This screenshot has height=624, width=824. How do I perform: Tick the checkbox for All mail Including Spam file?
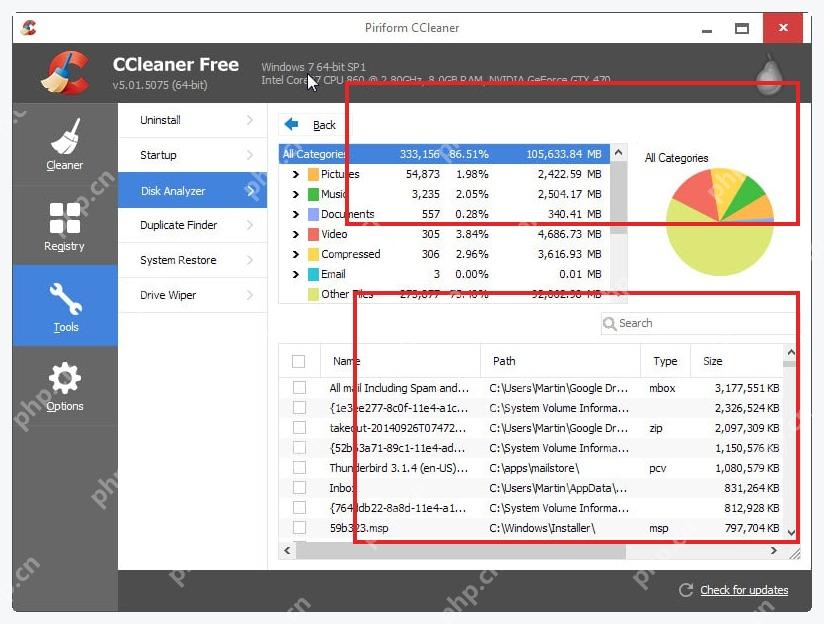(300, 387)
